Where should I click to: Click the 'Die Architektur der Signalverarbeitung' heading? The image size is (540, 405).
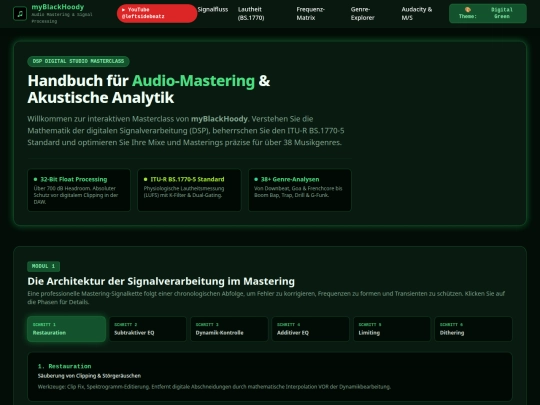161,281
